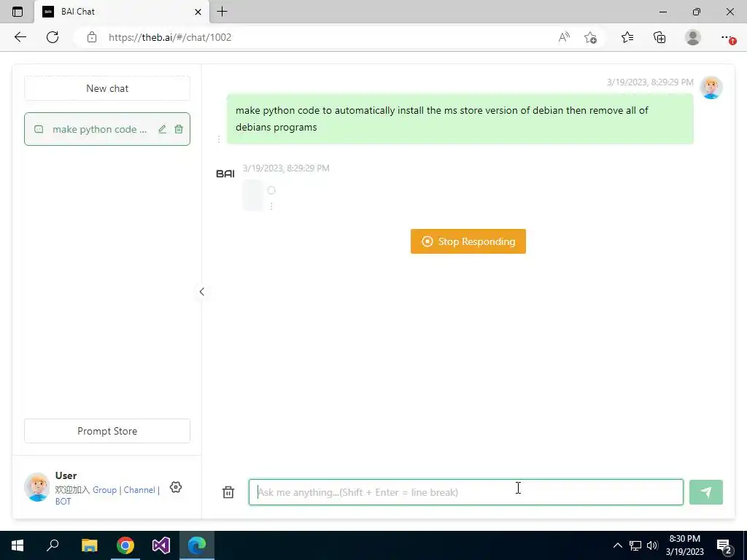Open the Windows Start menu
747x560 pixels.
click(x=18, y=545)
